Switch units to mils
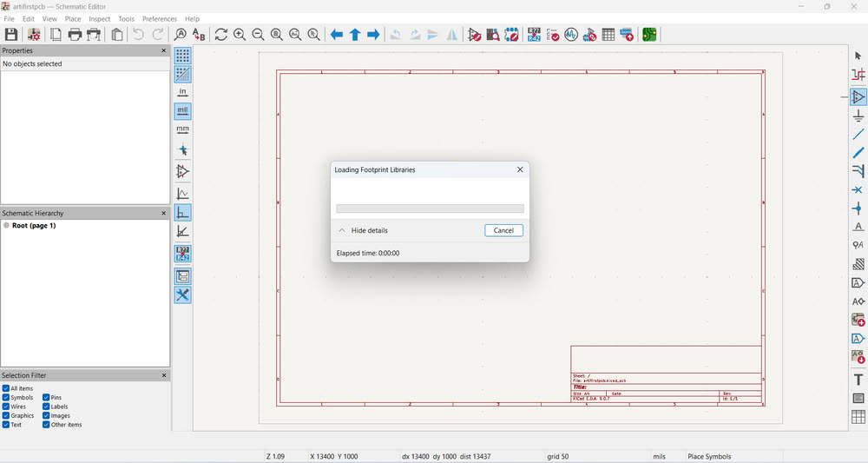The height and width of the screenshot is (463, 868). tap(182, 111)
